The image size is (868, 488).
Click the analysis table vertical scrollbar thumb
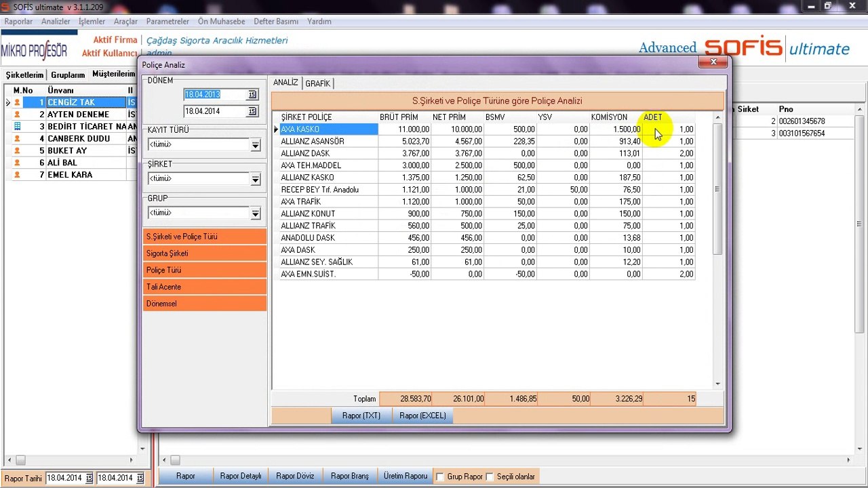point(717,188)
